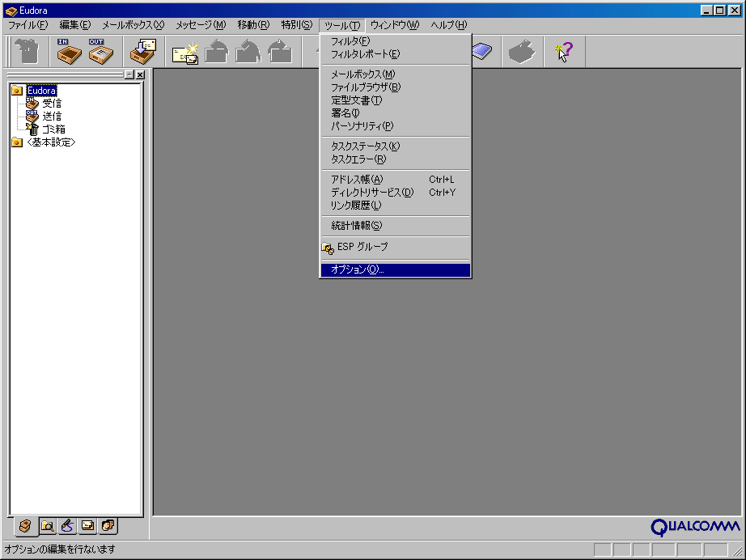Screen dimensions: 746x560
Task: Choose メールボックス(M) in the Tools menu
Action: click(x=396, y=74)
